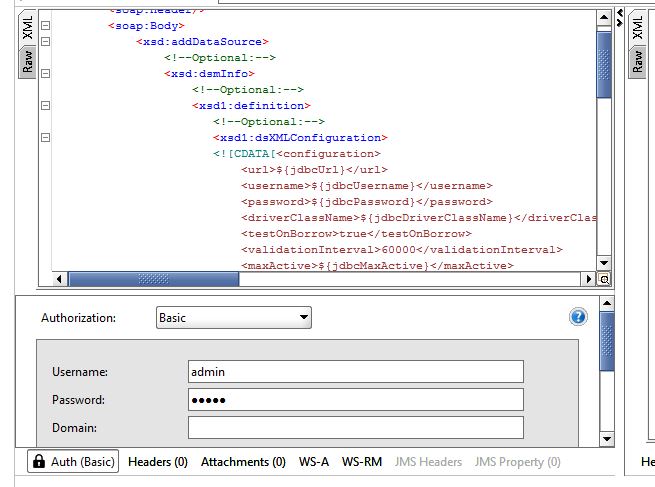This screenshot has height=487, width=655.
Task: Click the ${jdbcUsername} username line
Action: point(367,185)
